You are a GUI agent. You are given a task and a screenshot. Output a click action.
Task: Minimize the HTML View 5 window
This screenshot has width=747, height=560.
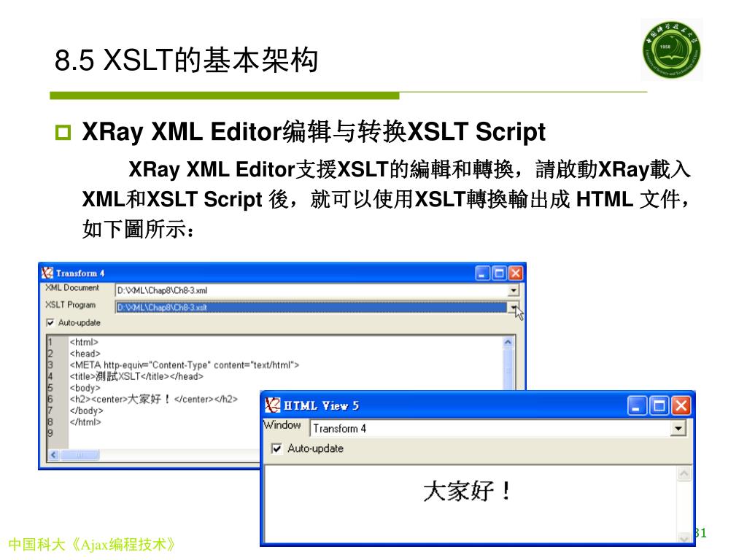[x=637, y=405]
